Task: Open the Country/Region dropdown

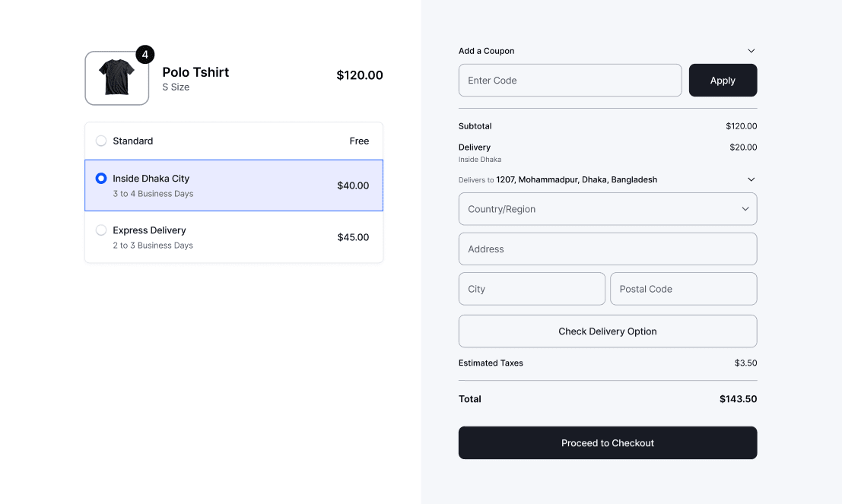Action: coord(608,209)
